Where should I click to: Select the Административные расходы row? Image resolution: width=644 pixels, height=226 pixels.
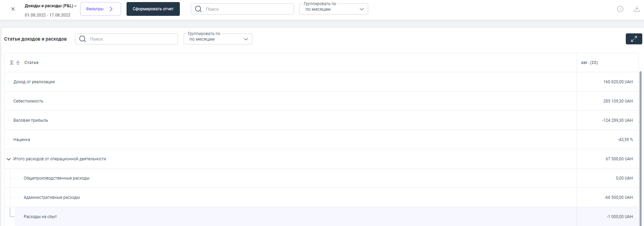(x=52, y=197)
